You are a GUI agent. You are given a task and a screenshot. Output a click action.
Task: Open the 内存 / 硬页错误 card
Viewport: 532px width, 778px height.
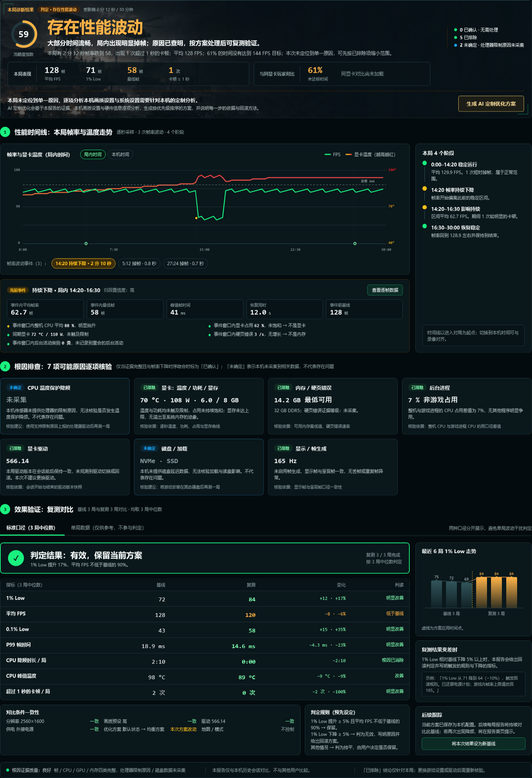tap(333, 406)
